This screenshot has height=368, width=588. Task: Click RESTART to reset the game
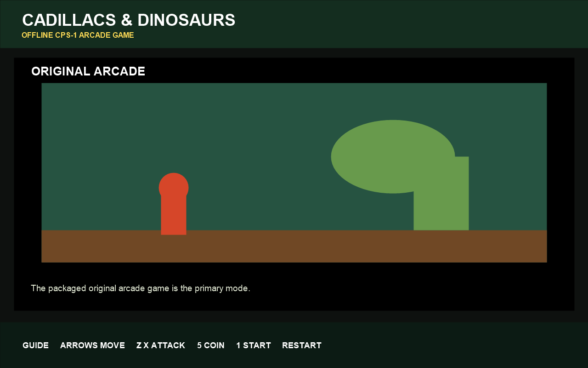pyautogui.click(x=302, y=345)
